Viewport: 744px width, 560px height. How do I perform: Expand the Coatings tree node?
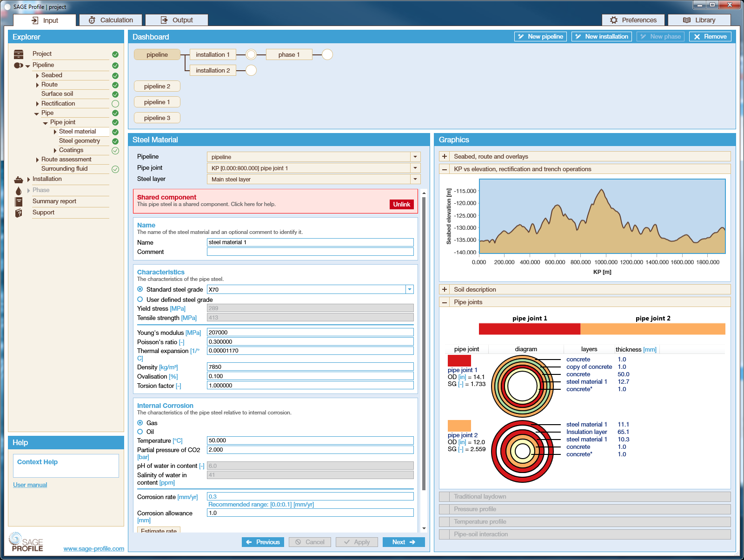pos(55,150)
